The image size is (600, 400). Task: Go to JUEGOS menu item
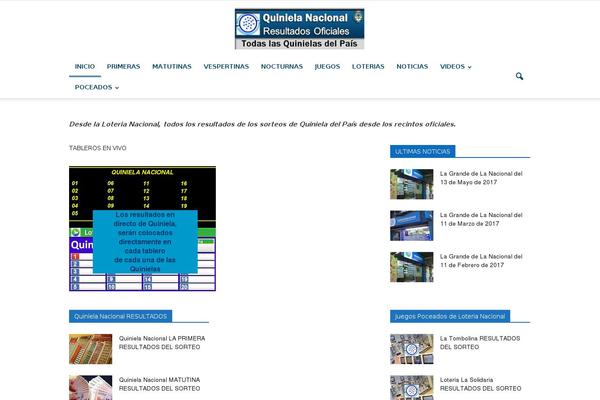click(x=327, y=67)
